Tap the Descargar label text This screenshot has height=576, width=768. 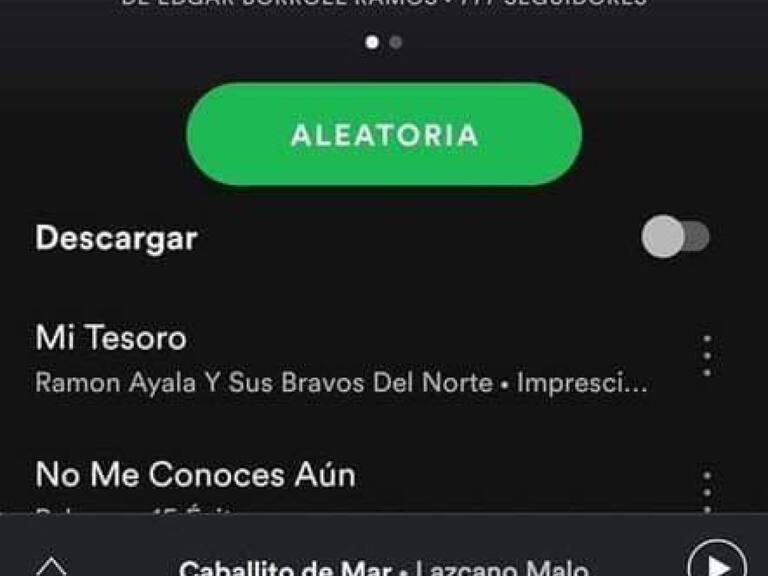(x=116, y=239)
